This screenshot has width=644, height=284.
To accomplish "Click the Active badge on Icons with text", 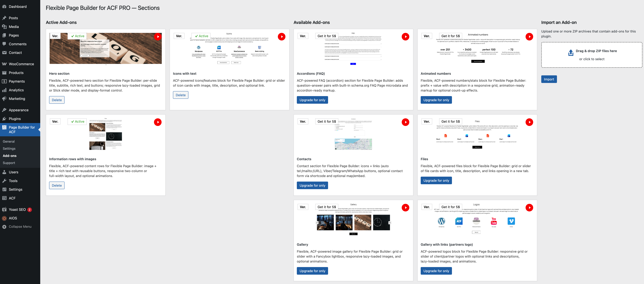I will tap(202, 36).
